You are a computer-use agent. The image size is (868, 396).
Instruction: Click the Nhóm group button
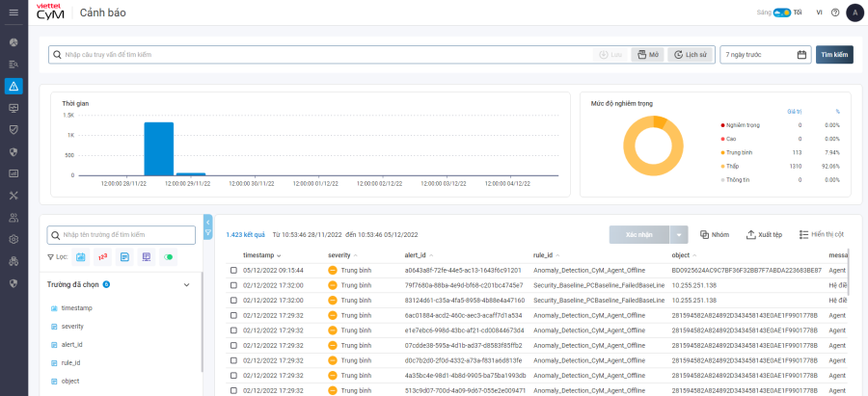point(715,234)
